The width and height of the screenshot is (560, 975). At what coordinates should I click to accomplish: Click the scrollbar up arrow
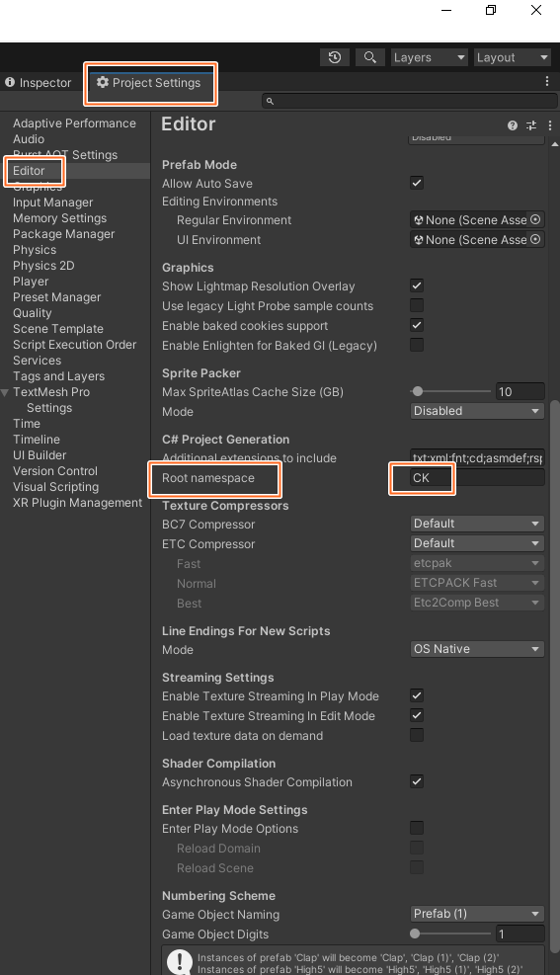coord(555,143)
